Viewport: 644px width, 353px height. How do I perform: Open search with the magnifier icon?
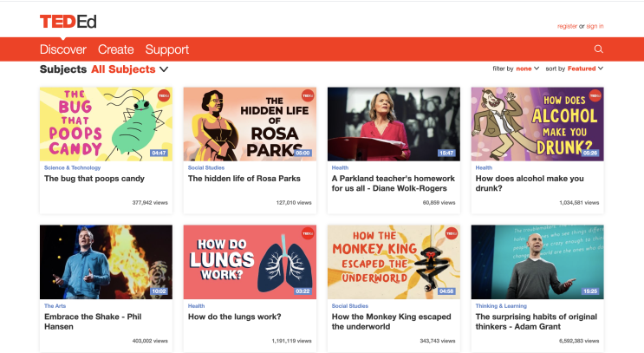tap(598, 49)
